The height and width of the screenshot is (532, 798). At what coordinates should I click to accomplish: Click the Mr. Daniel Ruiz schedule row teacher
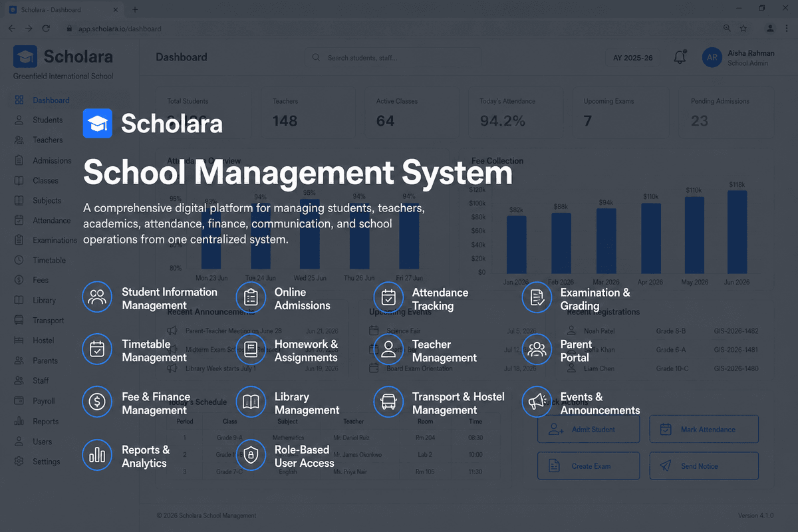[352, 438]
